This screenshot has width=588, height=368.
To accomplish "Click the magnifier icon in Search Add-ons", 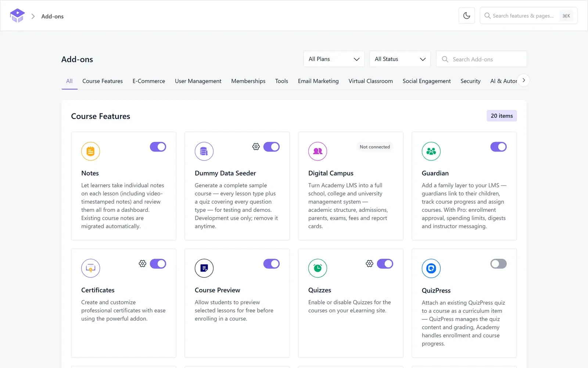I will [445, 59].
